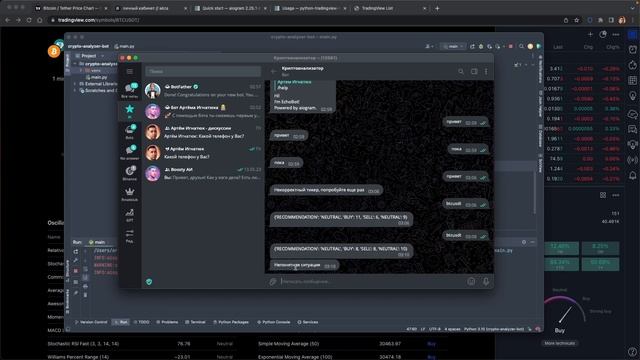Click the first RECOMMENDATION NEUTRAL BUY 11 message
Viewport: 640px width, 360px height.
click(341, 219)
